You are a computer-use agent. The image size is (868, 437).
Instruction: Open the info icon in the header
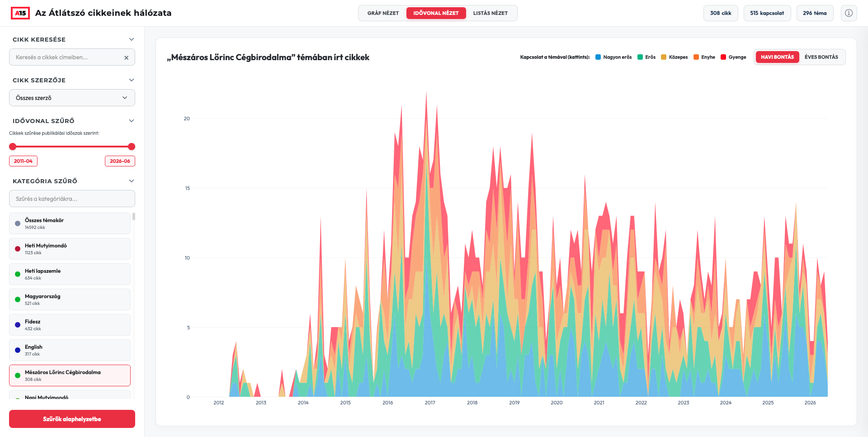[849, 13]
